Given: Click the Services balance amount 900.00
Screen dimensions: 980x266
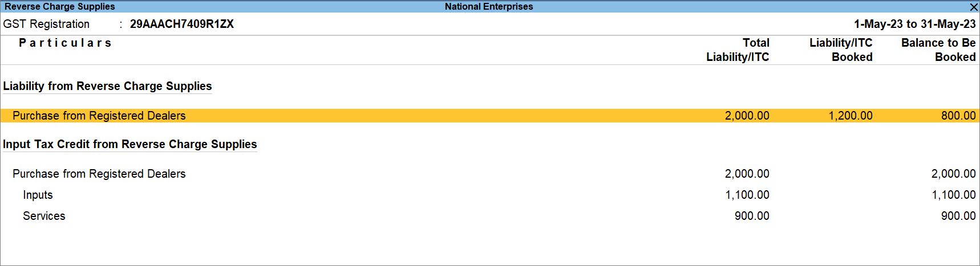Looking at the screenshot, I should pos(958,216).
